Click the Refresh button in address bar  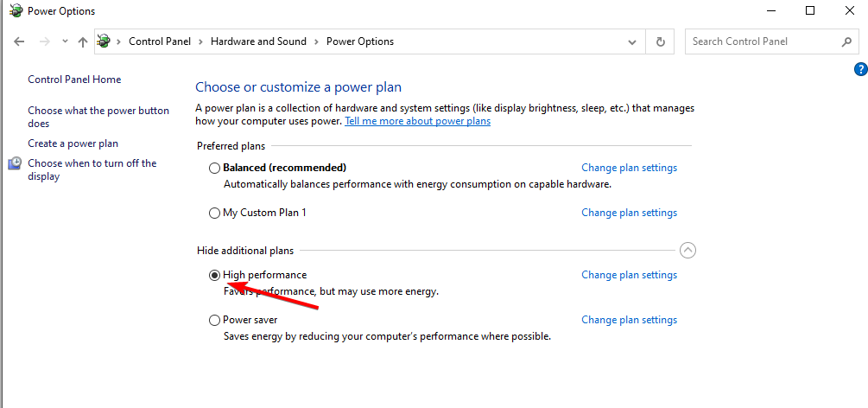coord(661,41)
